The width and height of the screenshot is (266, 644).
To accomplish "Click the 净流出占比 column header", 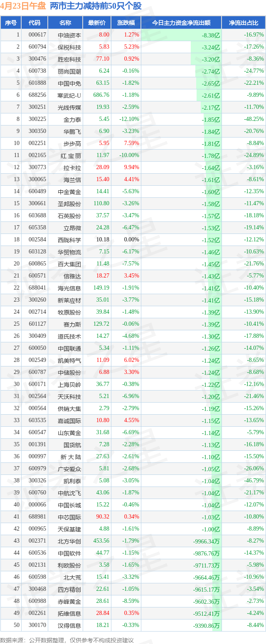I will [244, 23].
